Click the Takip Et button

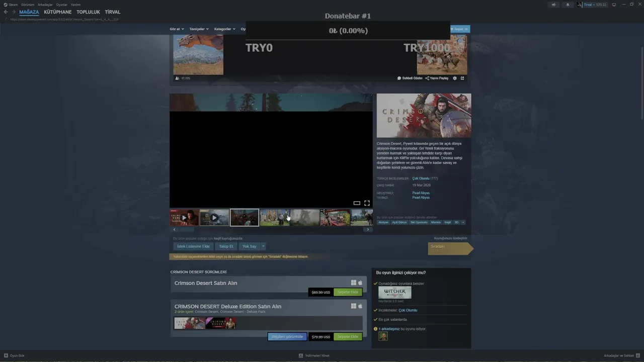click(x=226, y=246)
